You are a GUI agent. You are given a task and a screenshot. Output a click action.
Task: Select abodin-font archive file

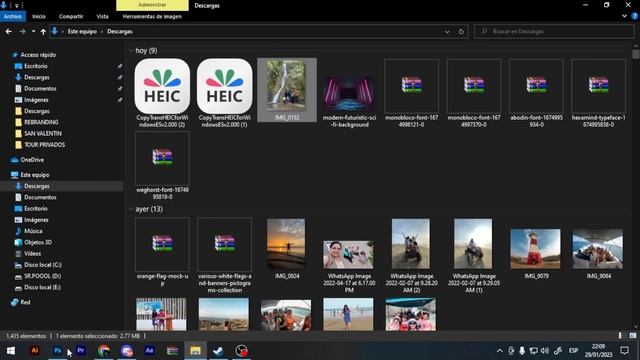coord(536,93)
